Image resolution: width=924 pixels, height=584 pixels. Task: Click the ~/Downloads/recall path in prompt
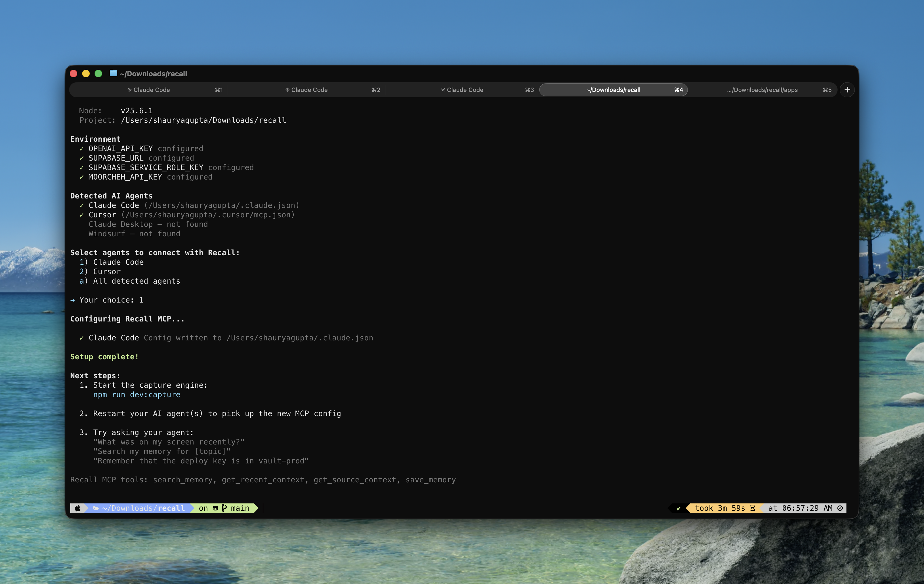pyautogui.click(x=143, y=508)
